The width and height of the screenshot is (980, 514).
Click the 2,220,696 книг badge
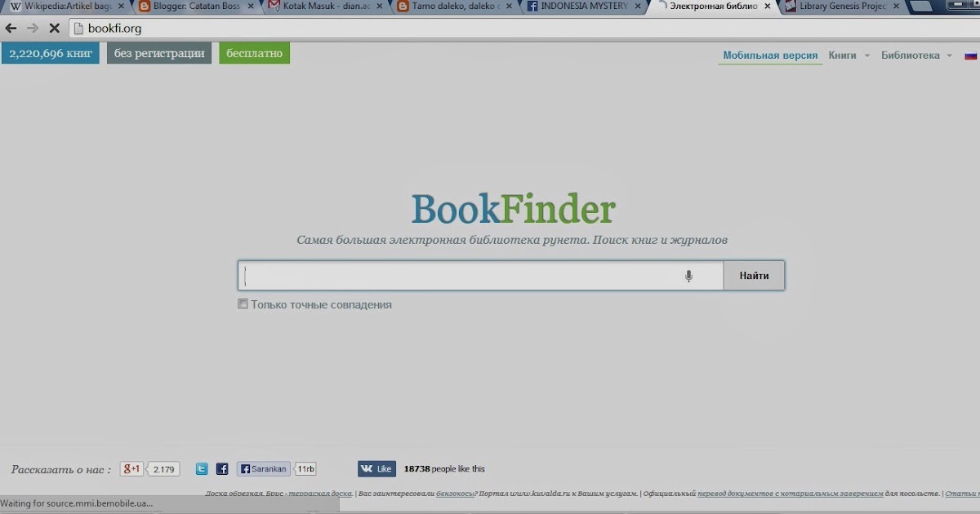(x=51, y=54)
